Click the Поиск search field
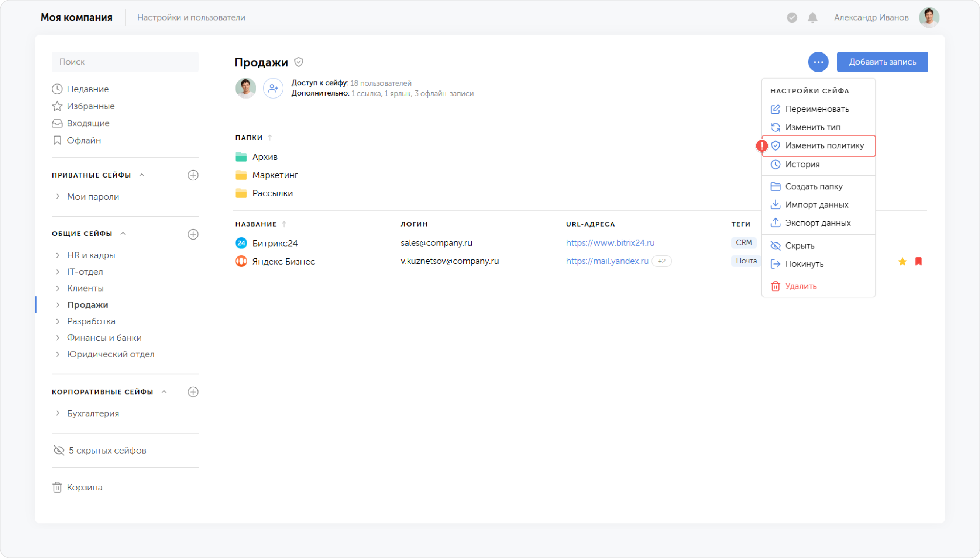This screenshot has height=558, width=980. tap(125, 62)
